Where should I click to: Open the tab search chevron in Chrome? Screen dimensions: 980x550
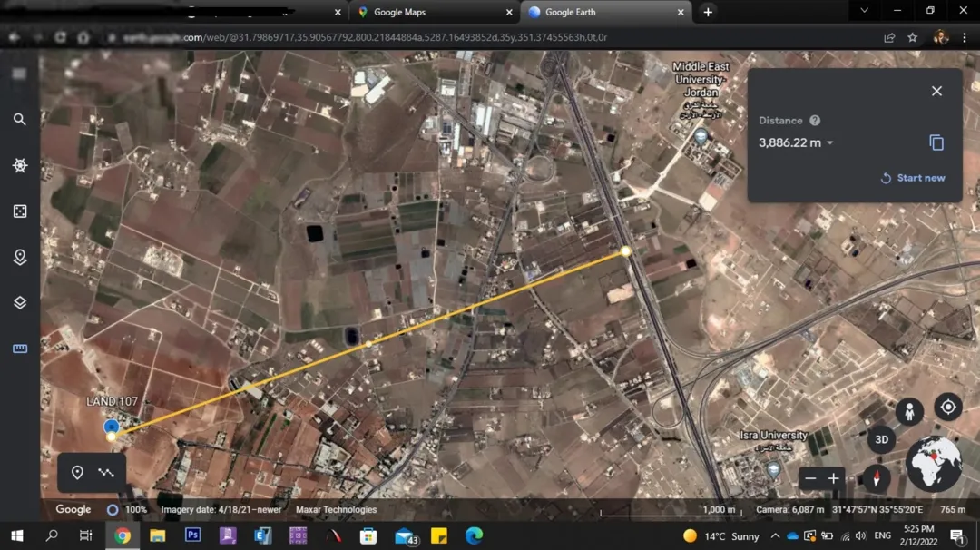tap(865, 11)
